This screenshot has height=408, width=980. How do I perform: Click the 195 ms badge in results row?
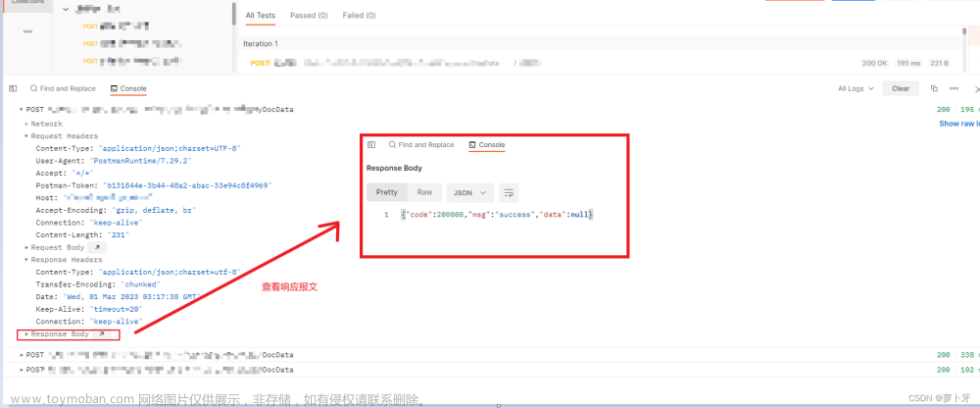[909, 63]
